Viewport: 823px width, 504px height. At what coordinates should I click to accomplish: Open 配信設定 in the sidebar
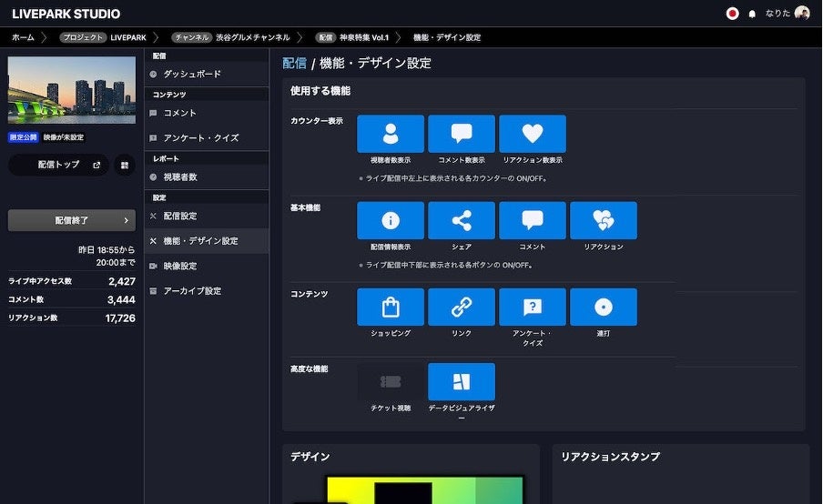pos(207,217)
